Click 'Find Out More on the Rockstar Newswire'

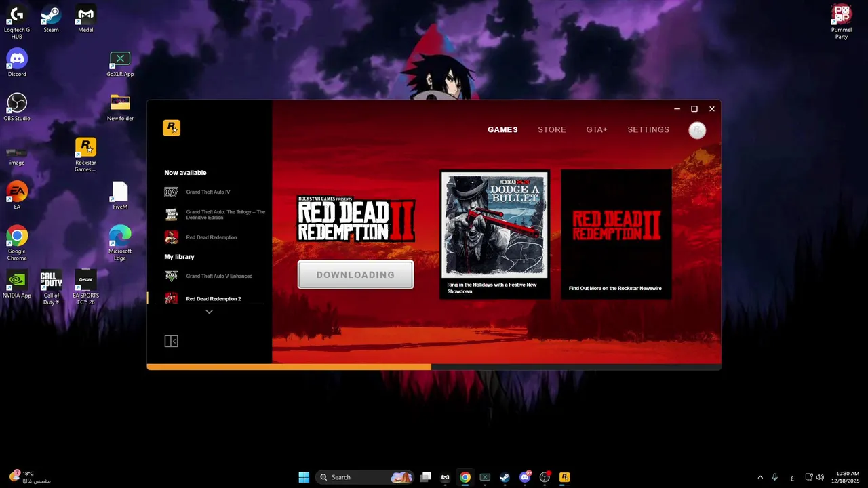point(615,288)
